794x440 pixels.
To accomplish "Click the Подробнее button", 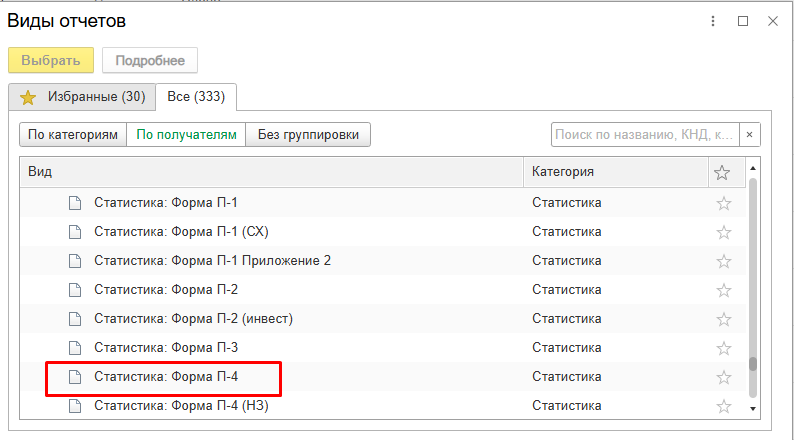I will pos(150,60).
